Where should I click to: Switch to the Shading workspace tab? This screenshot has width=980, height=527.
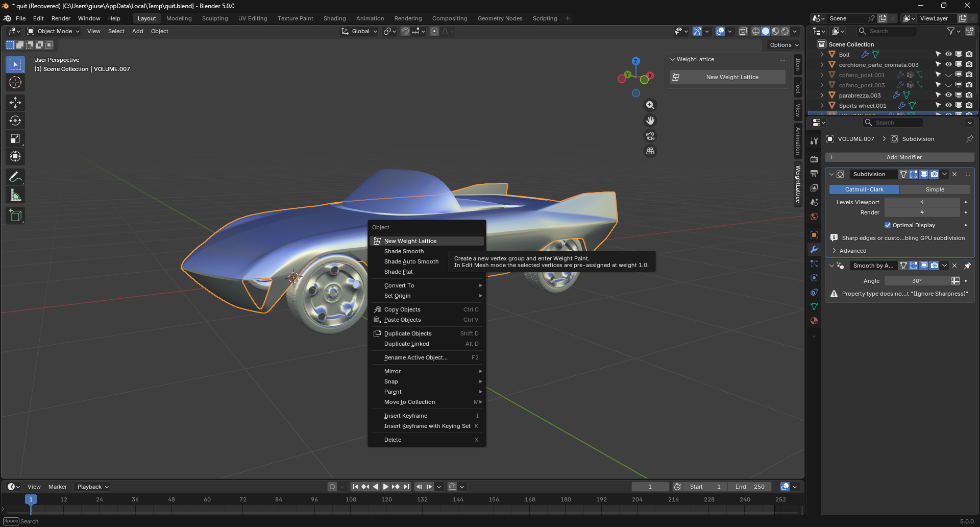click(x=334, y=18)
